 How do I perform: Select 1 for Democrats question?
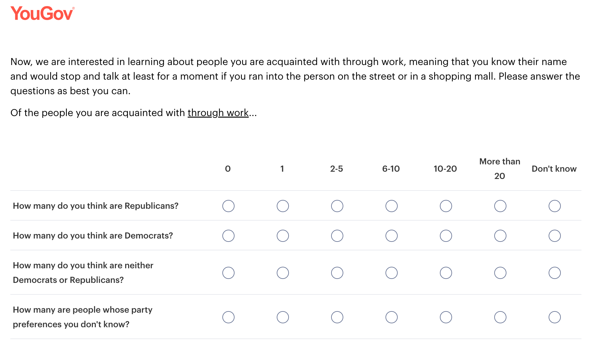pos(283,236)
